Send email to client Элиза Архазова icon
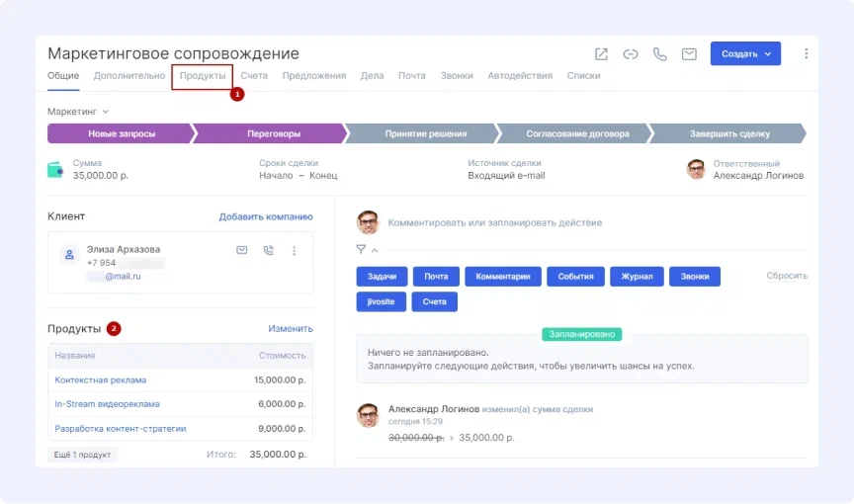Screen dimensions: 854x504 [241, 251]
